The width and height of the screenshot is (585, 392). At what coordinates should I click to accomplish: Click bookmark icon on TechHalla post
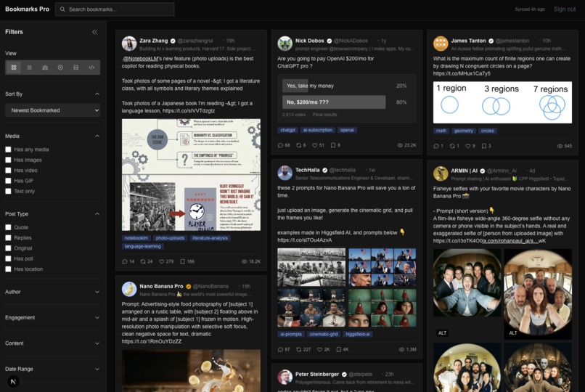pyautogui.click(x=339, y=349)
